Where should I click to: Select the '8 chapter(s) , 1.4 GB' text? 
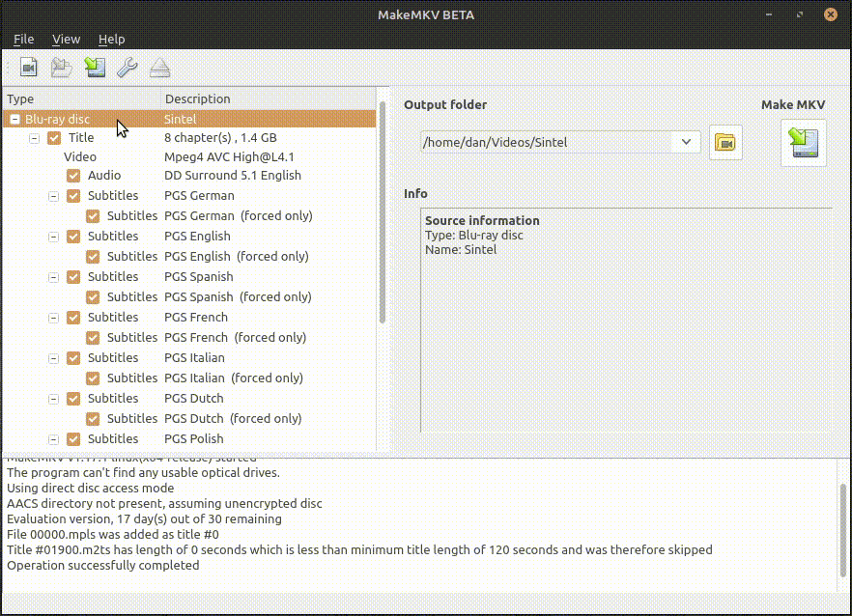(x=220, y=138)
